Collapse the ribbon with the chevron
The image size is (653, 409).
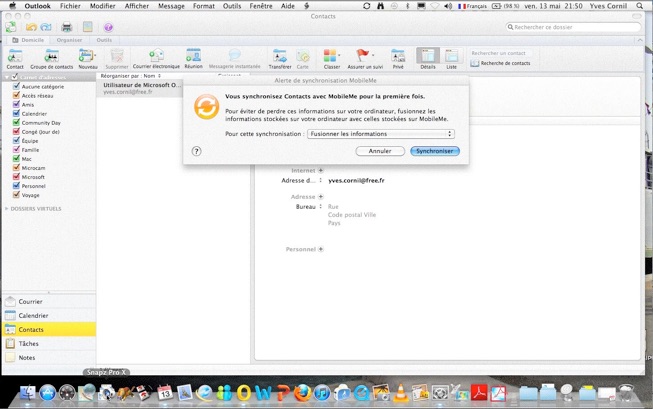(x=640, y=40)
